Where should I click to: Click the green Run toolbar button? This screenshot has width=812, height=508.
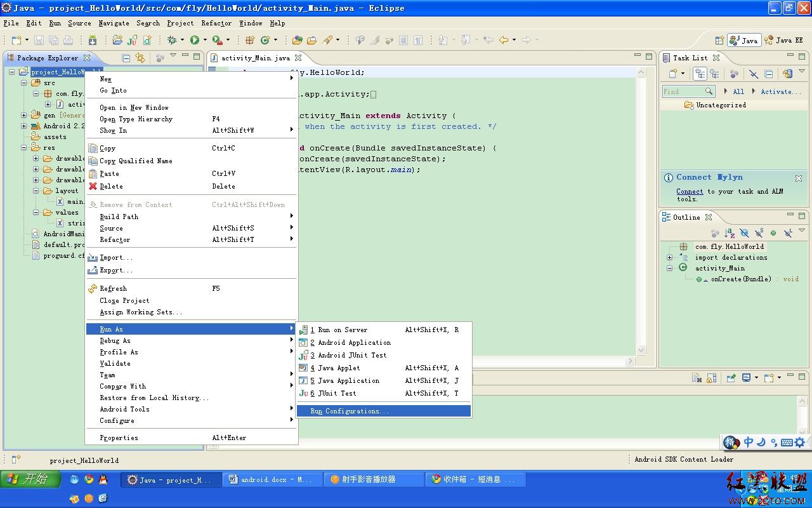(x=195, y=40)
